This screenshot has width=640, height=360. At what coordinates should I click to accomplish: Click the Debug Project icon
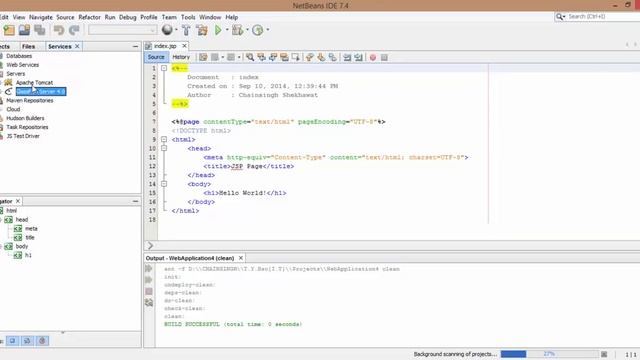[x=237, y=30]
